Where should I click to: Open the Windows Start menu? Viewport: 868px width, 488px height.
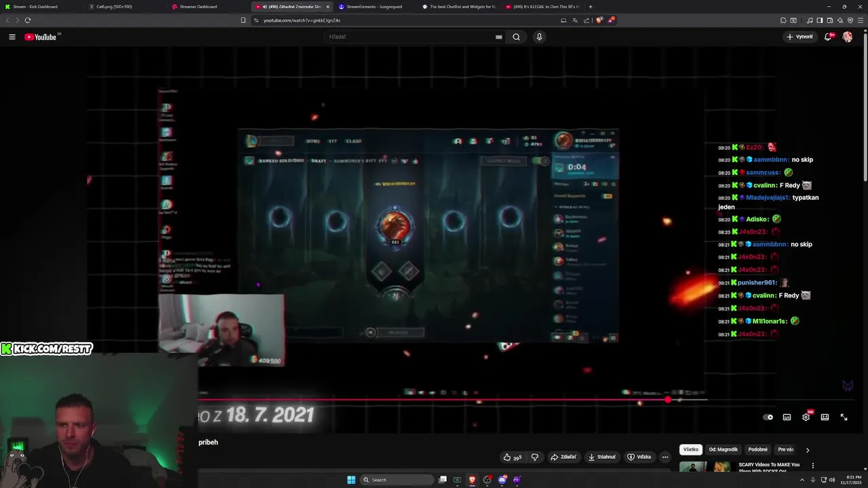(351, 480)
